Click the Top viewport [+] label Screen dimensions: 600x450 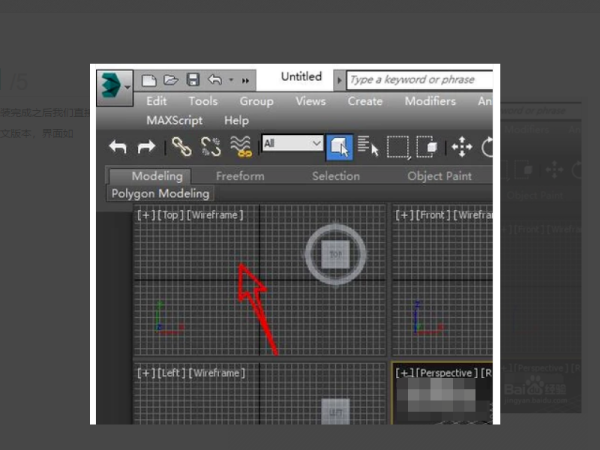coord(146,215)
